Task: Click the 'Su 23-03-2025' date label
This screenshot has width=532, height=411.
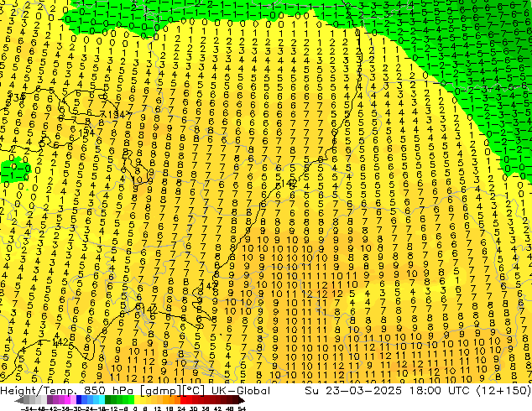Action: pos(353,391)
